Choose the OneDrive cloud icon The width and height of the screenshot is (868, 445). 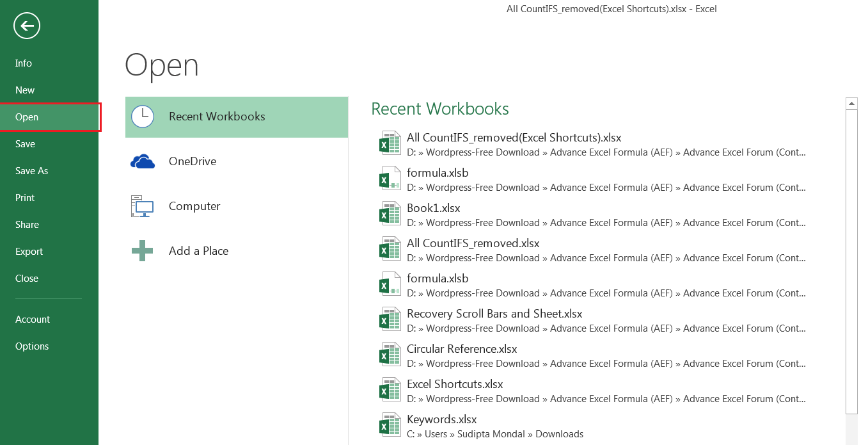tap(142, 161)
